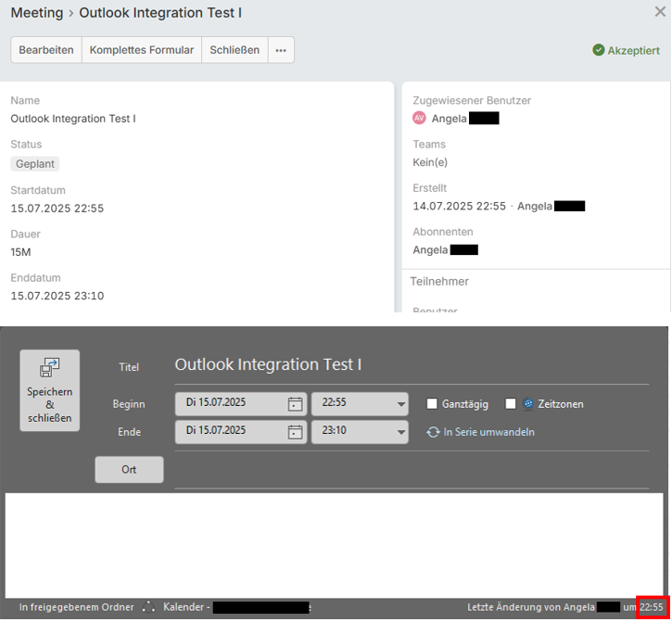The image size is (672, 622).
Task: Click the Zeitzonen globe icon
Action: (x=528, y=404)
